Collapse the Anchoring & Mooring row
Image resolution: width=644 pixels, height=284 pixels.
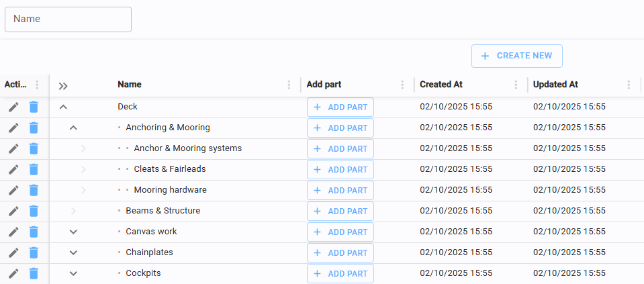[74, 128]
